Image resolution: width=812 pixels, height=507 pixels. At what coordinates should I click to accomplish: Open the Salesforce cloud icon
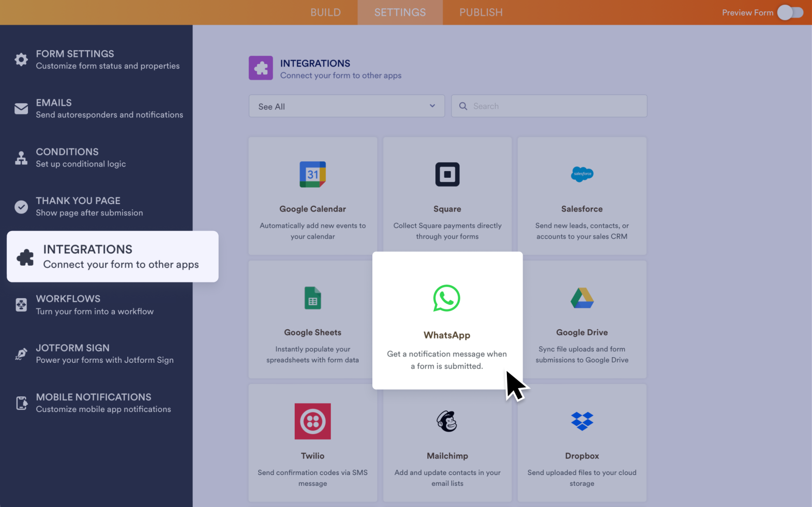582,174
